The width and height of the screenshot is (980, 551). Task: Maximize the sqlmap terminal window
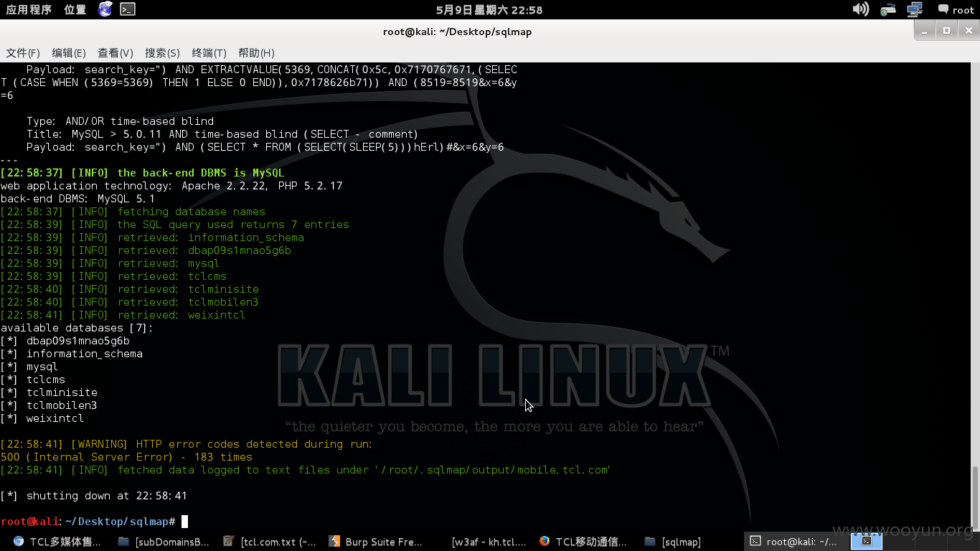coord(946,30)
